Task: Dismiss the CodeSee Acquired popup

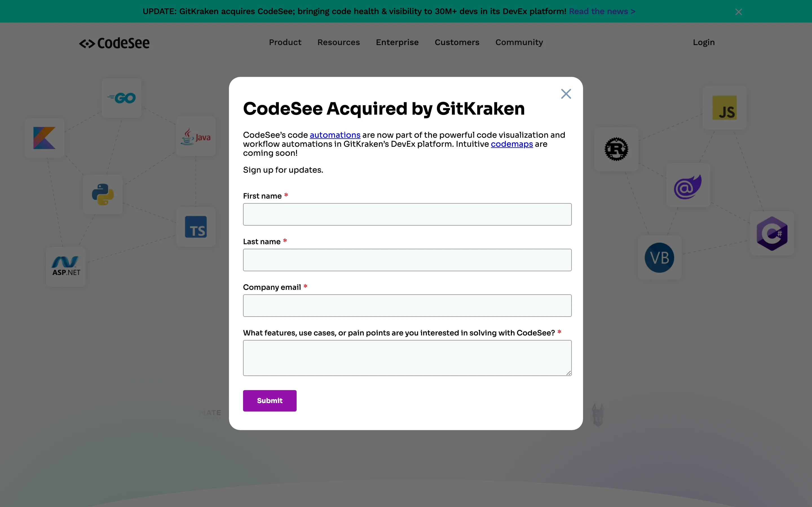Action: click(566, 94)
